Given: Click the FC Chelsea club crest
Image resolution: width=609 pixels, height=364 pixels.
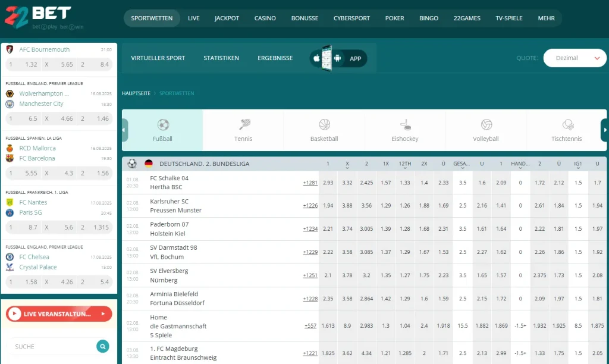Looking at the screenshot, I should pyautogui.click(x=10, y=257).
